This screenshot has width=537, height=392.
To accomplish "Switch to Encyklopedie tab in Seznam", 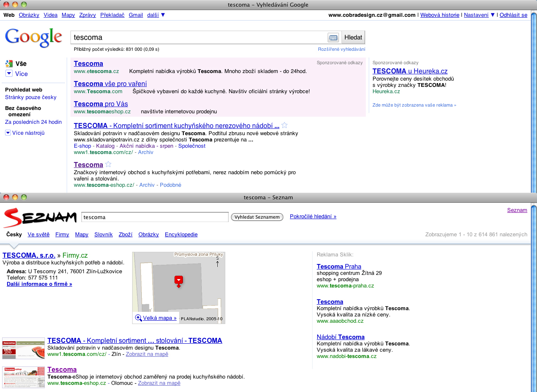I will pyautogui.click(x=181, y=234).
